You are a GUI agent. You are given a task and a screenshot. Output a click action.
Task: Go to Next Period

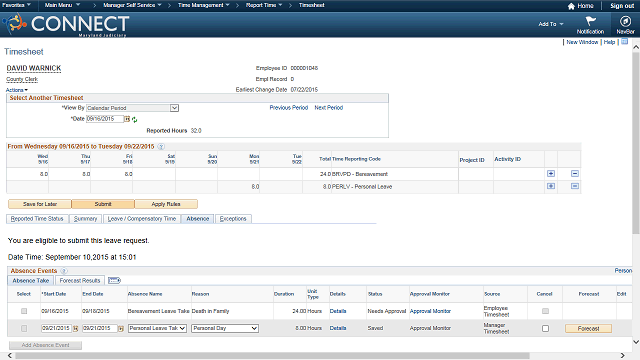tap(329, 108)
